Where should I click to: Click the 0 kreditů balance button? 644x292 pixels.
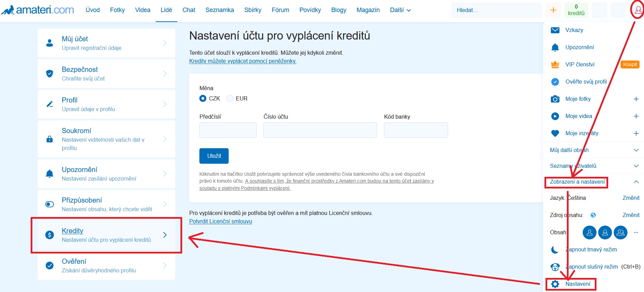(576, 10)
